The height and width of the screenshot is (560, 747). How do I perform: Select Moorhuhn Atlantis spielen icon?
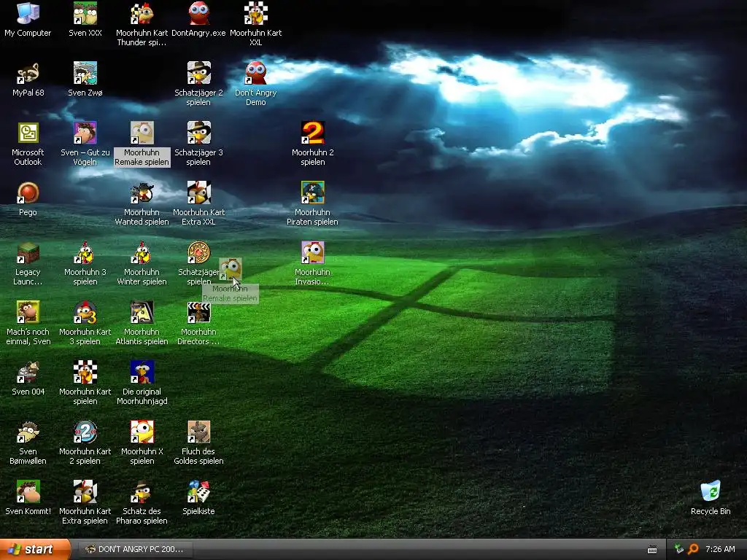point(142,312)
